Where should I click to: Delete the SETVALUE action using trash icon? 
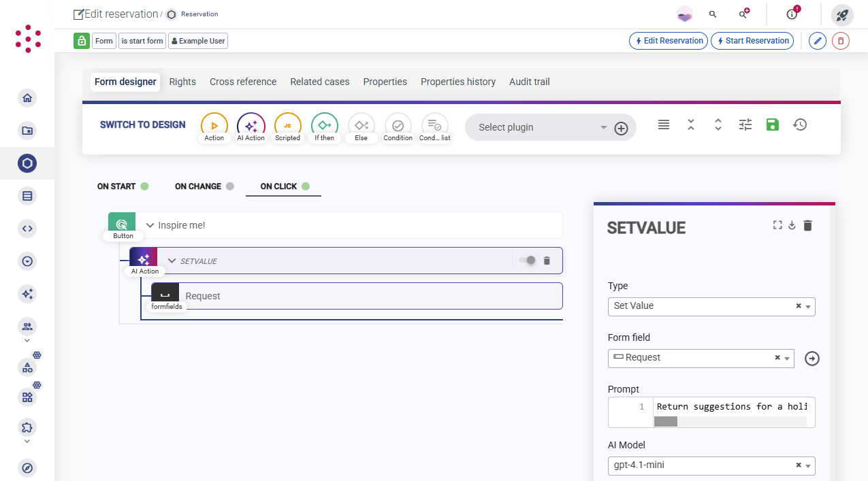pyautogui.click(x=547, y=261)
